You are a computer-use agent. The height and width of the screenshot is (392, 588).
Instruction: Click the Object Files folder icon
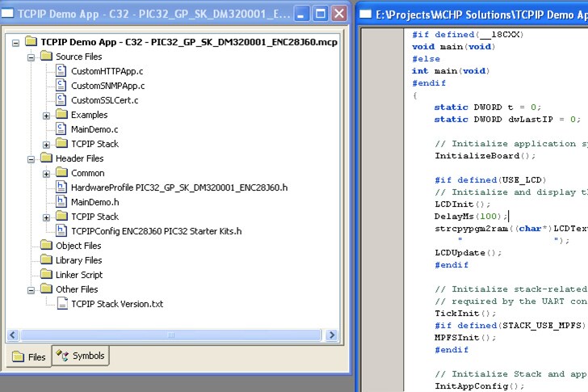(47, 245)
